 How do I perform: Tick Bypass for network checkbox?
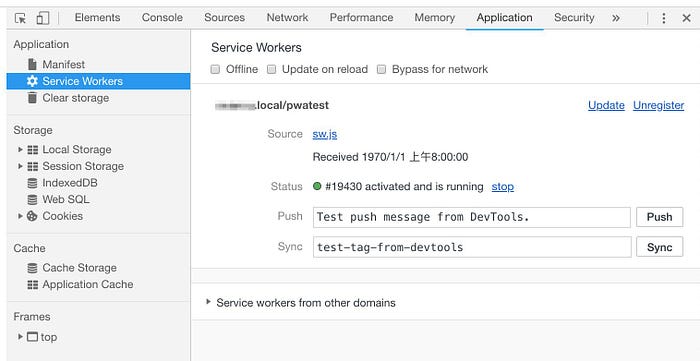click(381, 69)
